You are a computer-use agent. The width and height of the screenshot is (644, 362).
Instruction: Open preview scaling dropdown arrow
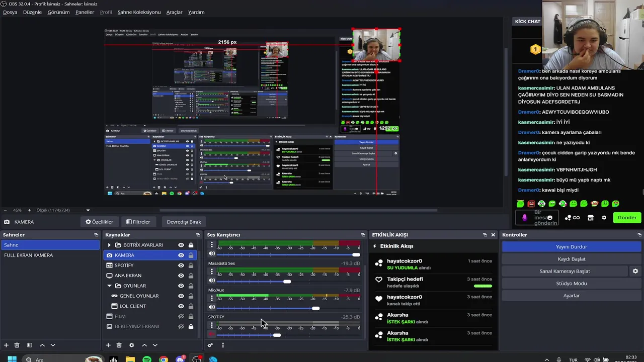coord(88,210)
